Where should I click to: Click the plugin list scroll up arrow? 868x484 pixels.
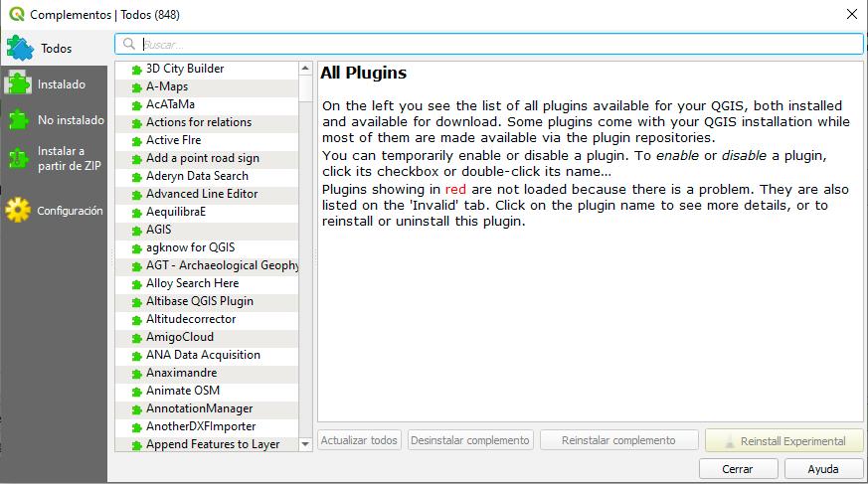point(305,68)
